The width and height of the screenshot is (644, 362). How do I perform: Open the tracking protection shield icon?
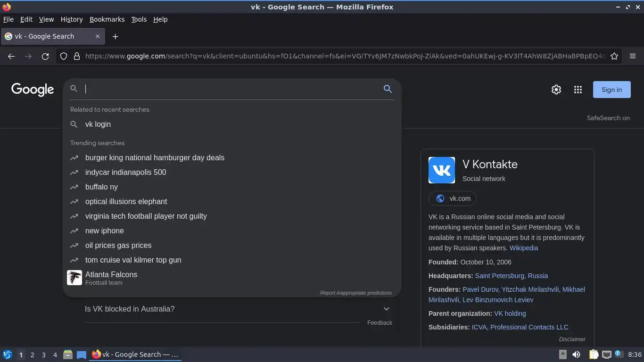[64, 56]
